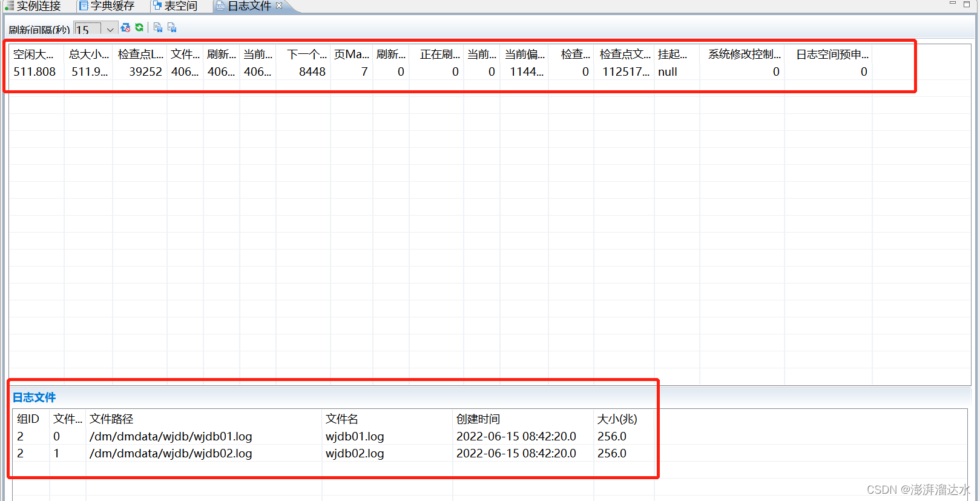The height and width of the screenshot is (501, 980).
Task: Click the 挂起... column header
Action: (673, 55)
